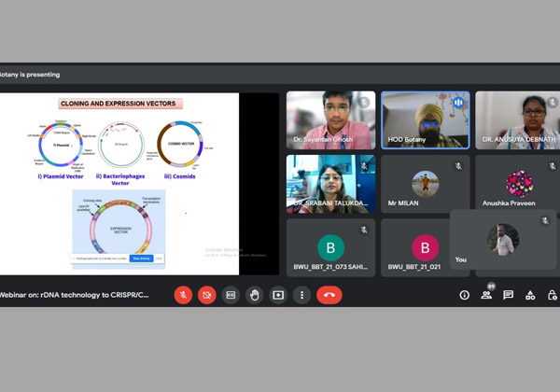Viewport: 560px width, 392px height.
Task: Turn on the camera
Action: (207, 295)
